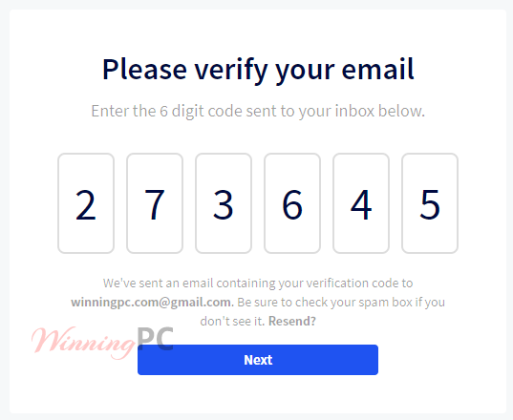
Task: Click the "don't see it" text before Resend
Action: coord(232,322)
